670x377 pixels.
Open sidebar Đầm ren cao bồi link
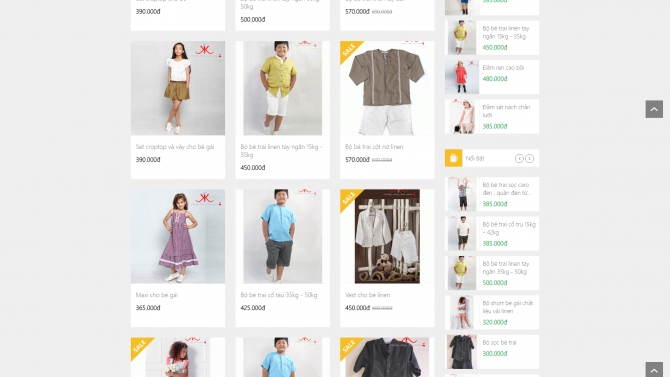tap(503, 68)
